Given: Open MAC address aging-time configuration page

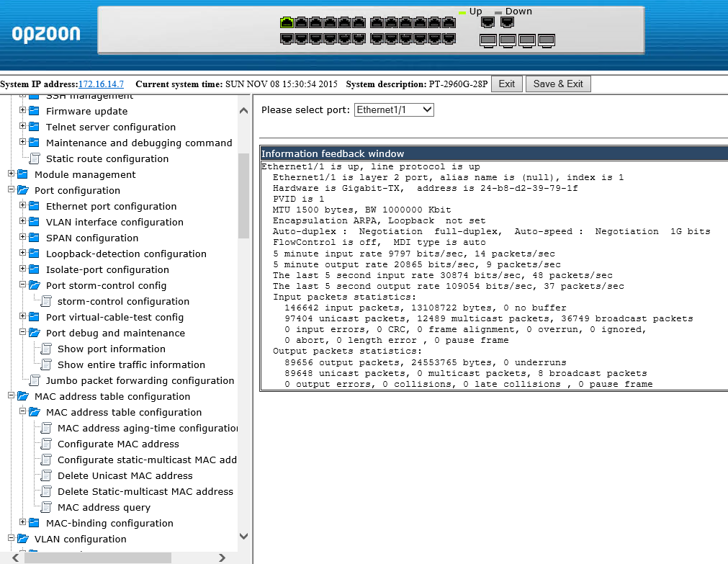Looking at the screenshot, I should (148, 429).
